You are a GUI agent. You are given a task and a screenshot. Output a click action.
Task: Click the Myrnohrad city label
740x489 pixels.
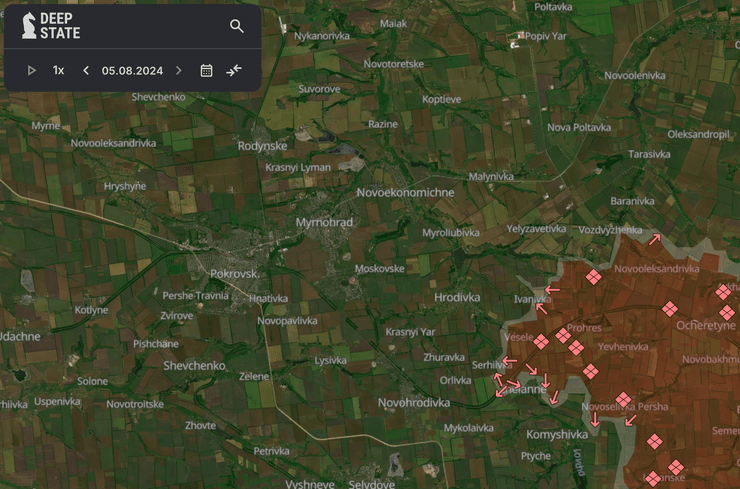point(324,222)
